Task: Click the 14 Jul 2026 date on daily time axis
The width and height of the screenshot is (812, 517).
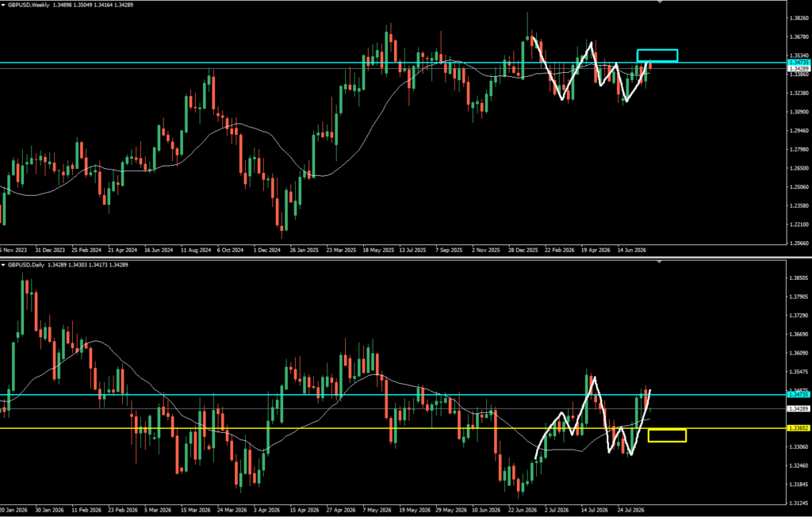Action: coord(595,510)
